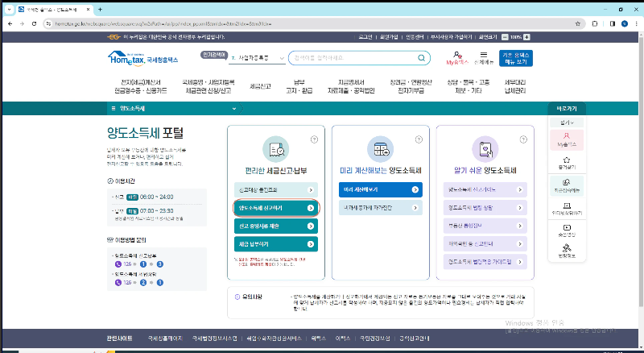Click the third button in 알기 쉬운 card
Viewport: 644px width, 353px height.
tap(485, 226)
